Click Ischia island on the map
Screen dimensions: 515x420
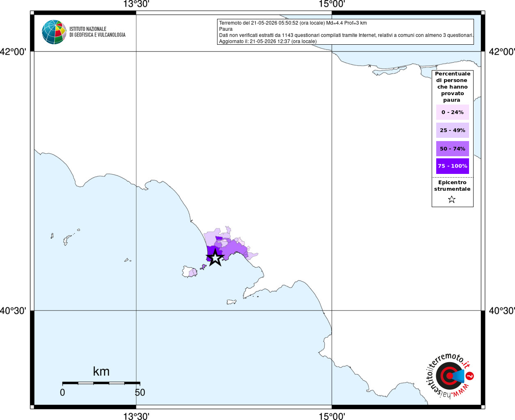190,272
